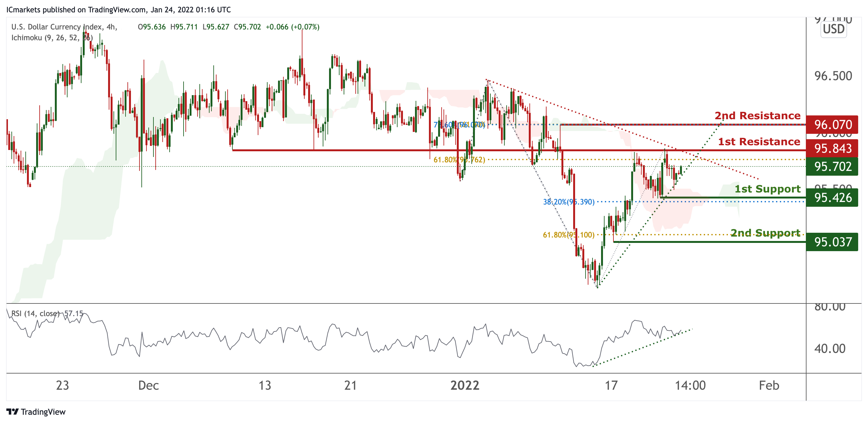Click the 2nd Resistance text label
This screenshot has height=423, width=868.
pos(757,116)
